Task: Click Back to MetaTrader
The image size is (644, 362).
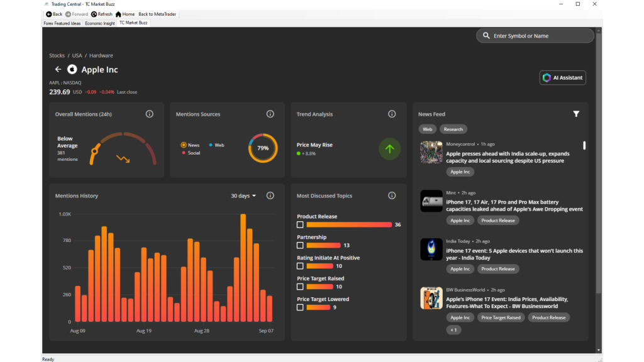Action: point(157,14)
